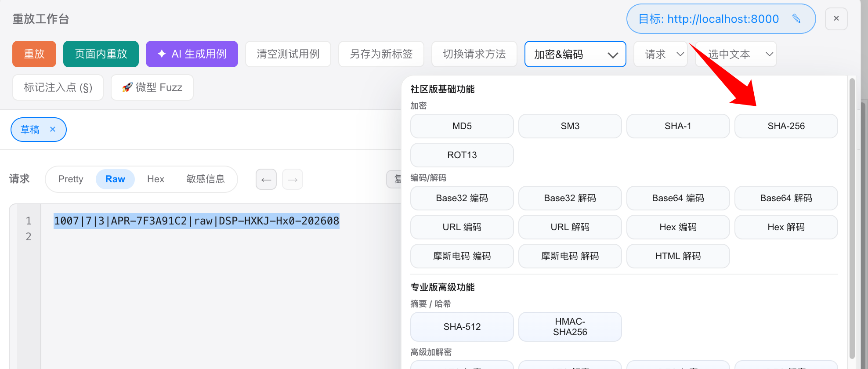
Task: Click the orange 重放 button
Action: click(x=34, y=54)
